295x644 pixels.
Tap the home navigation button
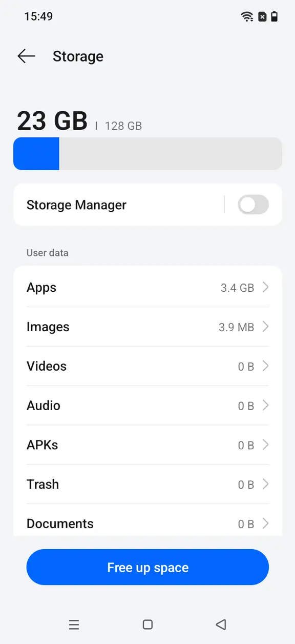coord(147,625)
